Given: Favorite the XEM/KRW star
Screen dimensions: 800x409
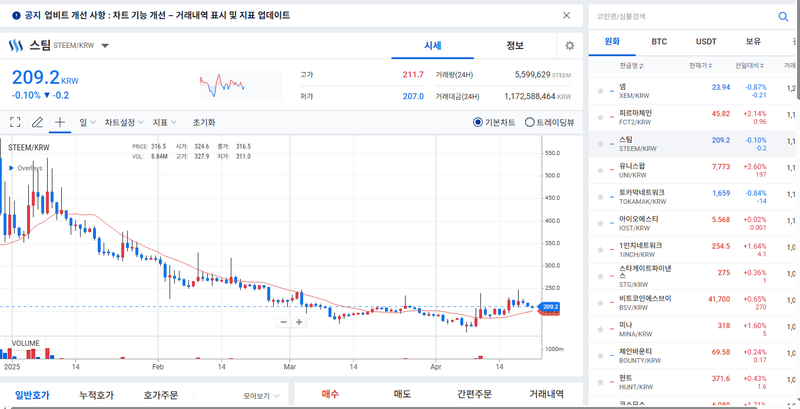Looking at the screenshot, I should 601,91.
